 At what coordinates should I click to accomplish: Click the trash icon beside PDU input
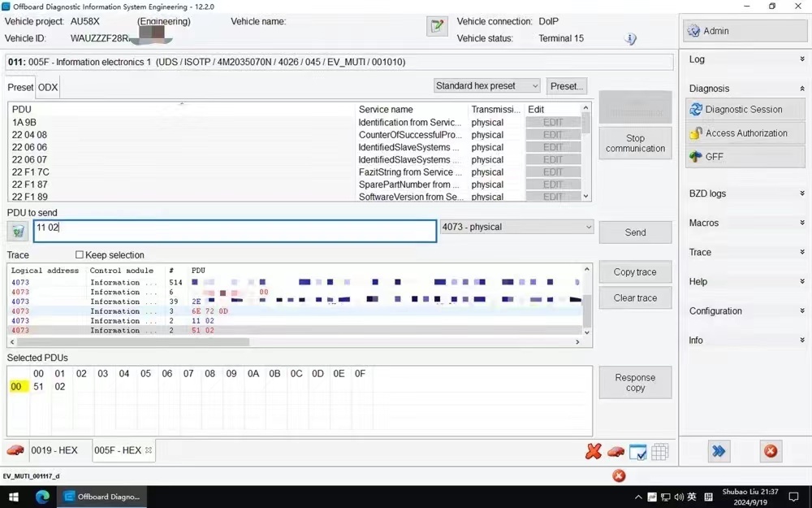tap(18, 231)
